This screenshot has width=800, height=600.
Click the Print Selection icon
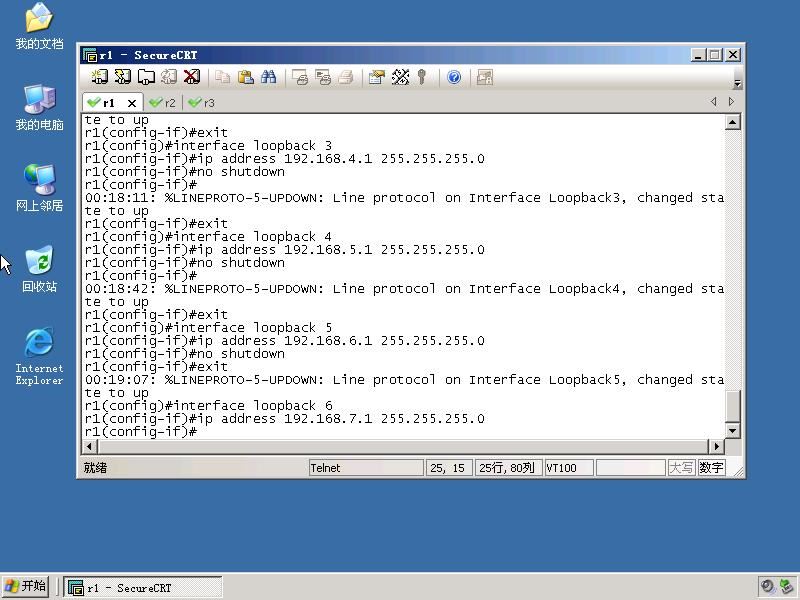point(322,77)
